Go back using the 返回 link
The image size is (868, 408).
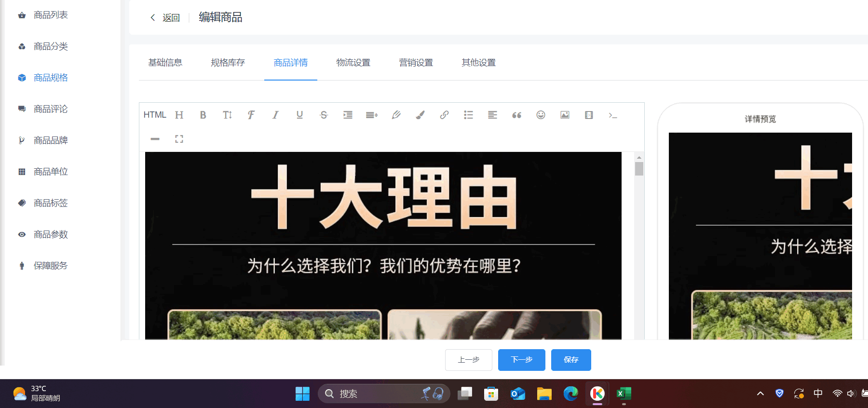click(165, 18)
